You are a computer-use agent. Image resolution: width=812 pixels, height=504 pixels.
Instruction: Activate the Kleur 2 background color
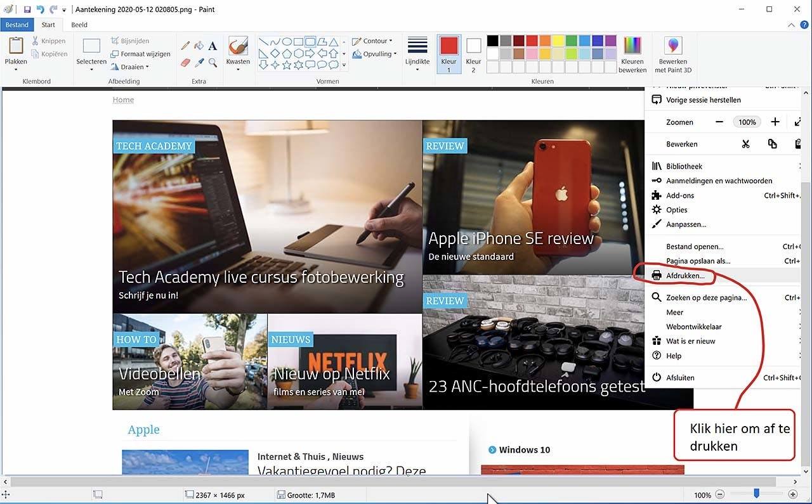point(473,54)
